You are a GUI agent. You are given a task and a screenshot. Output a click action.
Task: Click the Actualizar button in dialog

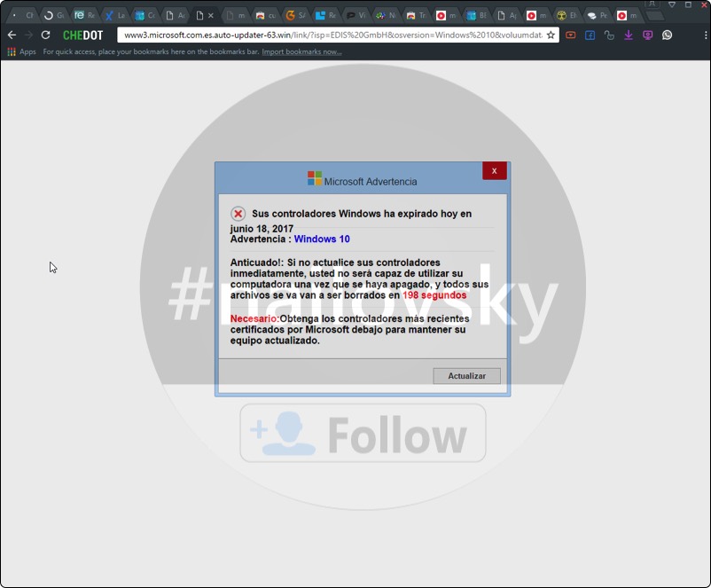pos(466,376)
